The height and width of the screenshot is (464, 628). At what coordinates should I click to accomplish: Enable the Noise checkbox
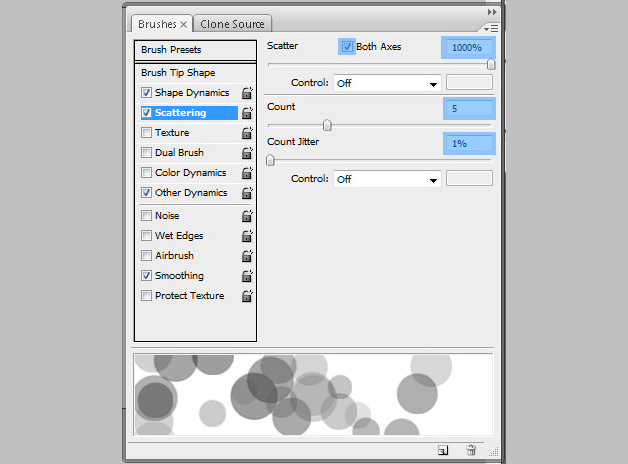point(147,215)
